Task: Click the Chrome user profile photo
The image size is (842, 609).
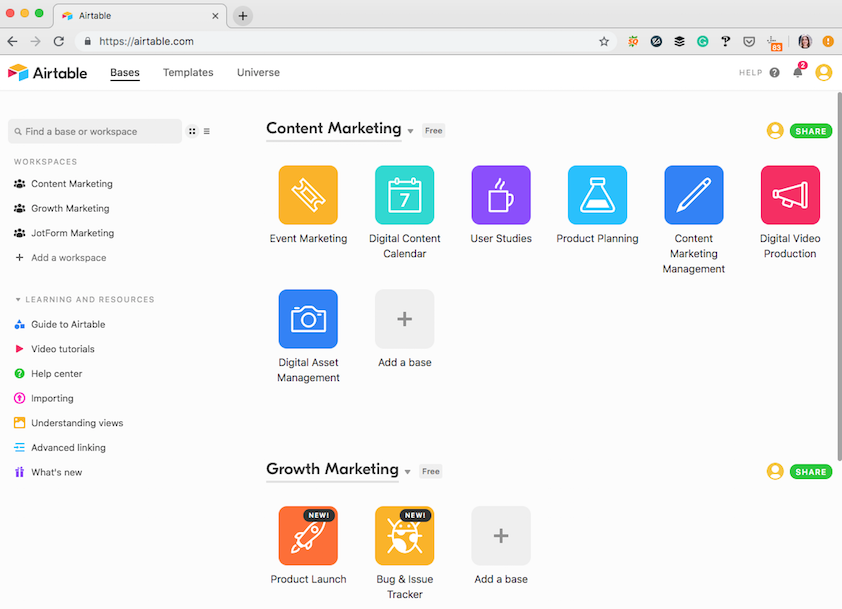Action: [x=804, y=41]
